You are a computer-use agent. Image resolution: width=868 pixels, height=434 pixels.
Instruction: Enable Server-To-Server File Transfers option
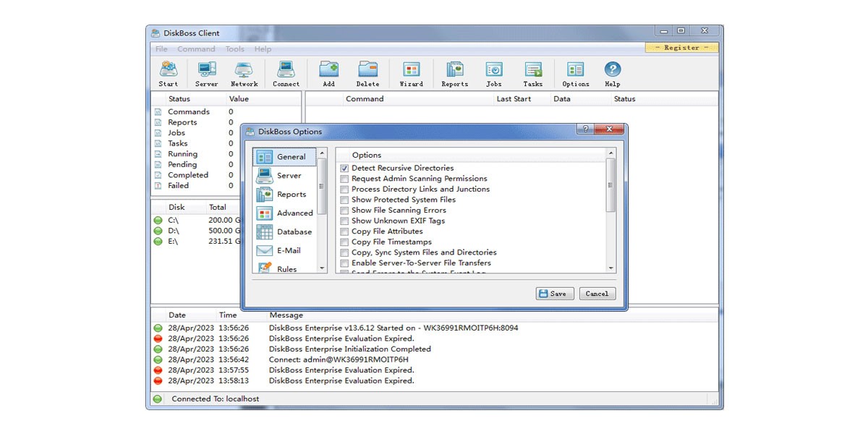click(x=345, y=263)
